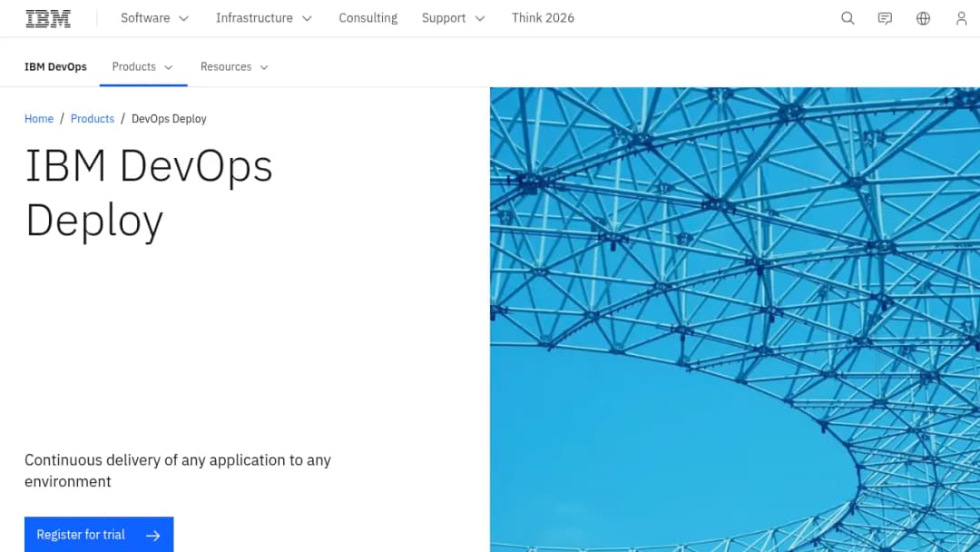980x552 pixels.
Task: Click the IBM DevOps Deploy heading
Action: [149, 192]
